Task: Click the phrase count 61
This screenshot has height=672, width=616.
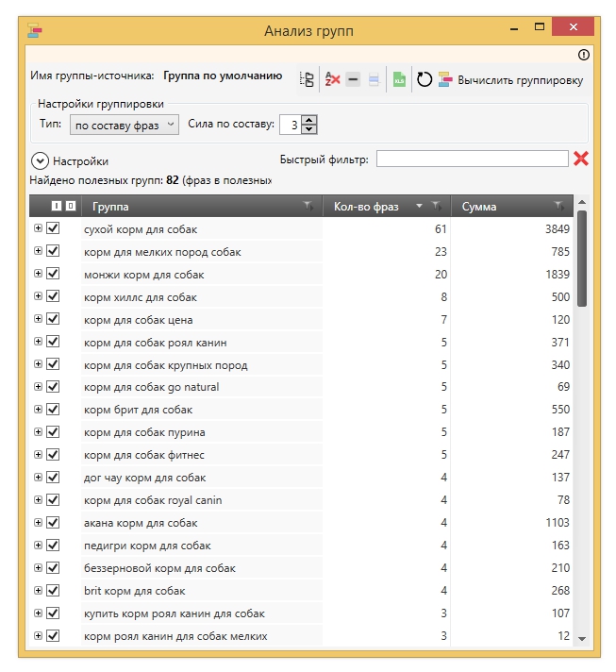Action: [441, 229]
